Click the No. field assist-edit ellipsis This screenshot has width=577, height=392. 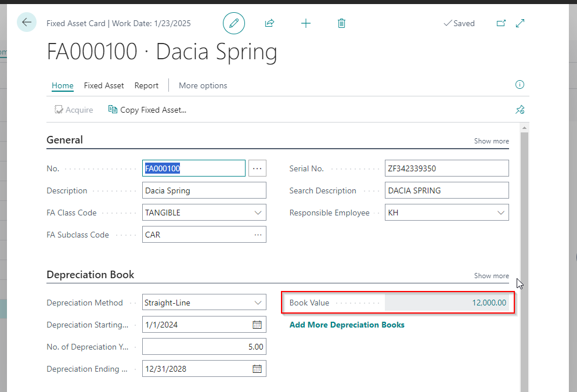coord(257,168)
